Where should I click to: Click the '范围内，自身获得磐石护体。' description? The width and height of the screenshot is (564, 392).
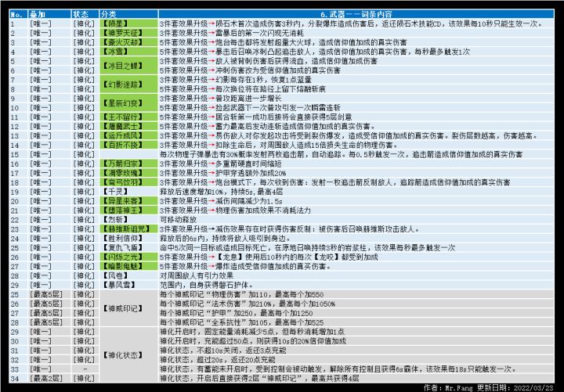(206, 286)
